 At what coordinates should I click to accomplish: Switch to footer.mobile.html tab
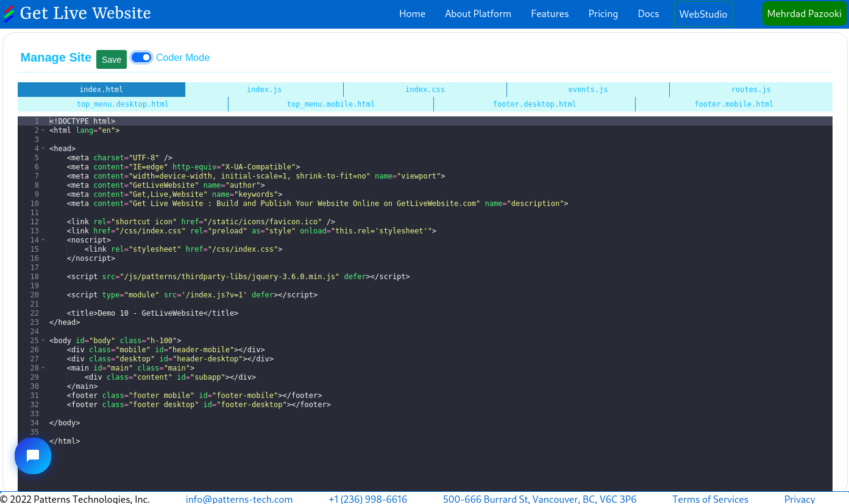734,104
